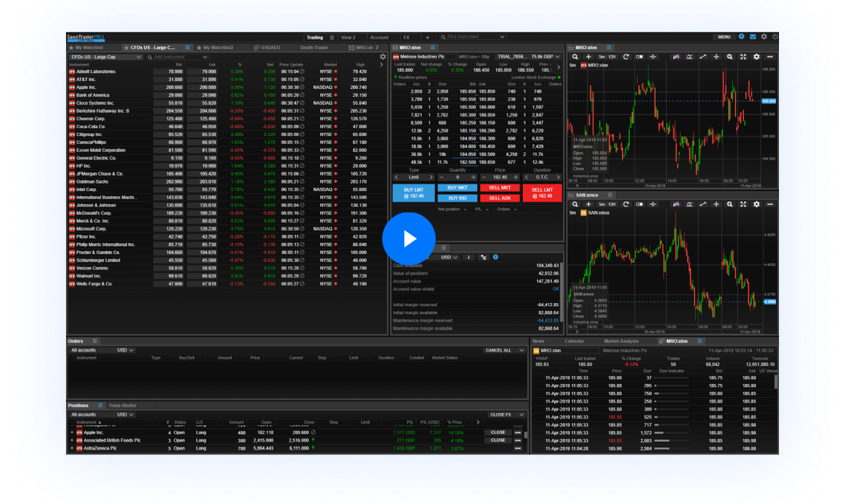Open the Trading view hamburger menu icon
Viewport: 845px width, 504px height.
tap(332, 38)
